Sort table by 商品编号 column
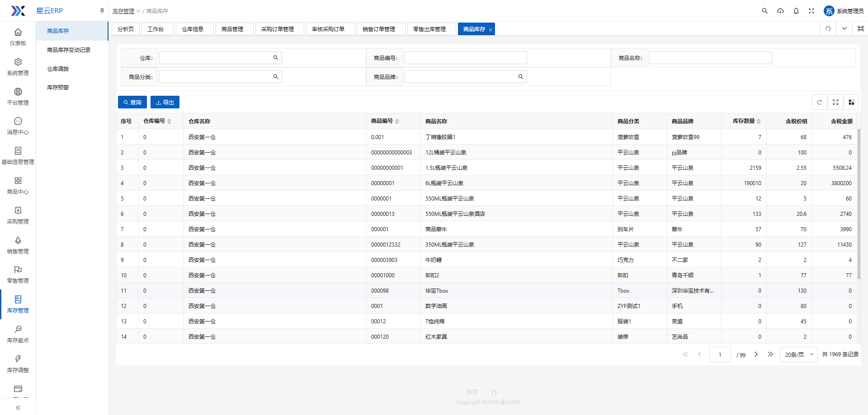The width and height of the screenshot is (868, 415). click(397, 121)
